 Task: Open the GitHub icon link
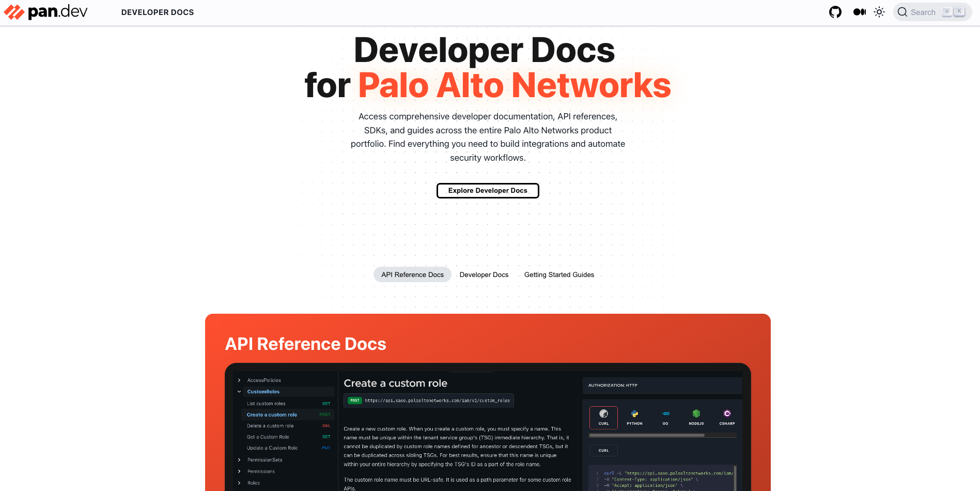click(x=835, y=12)
